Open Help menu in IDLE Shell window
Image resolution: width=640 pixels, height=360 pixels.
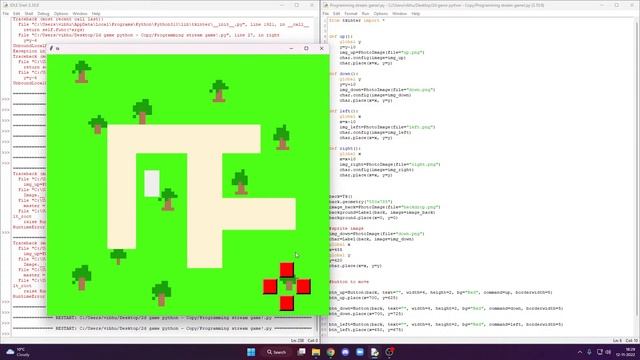(x=96, y=13)
